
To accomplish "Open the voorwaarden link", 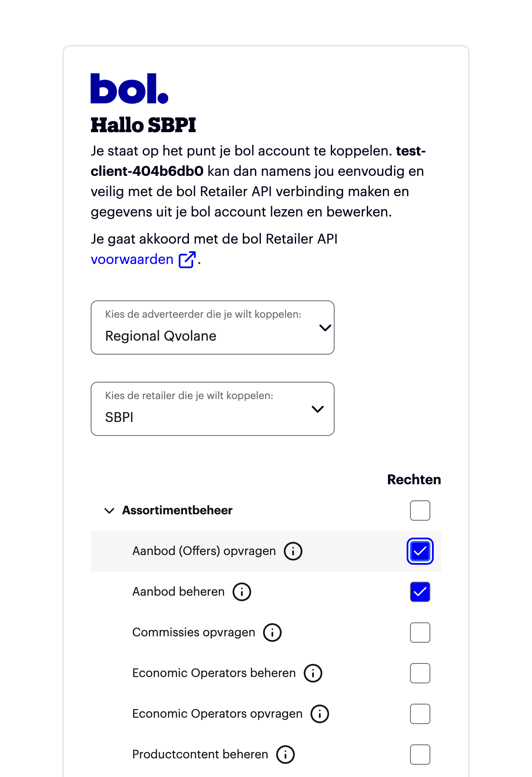I will pos(132,259).
